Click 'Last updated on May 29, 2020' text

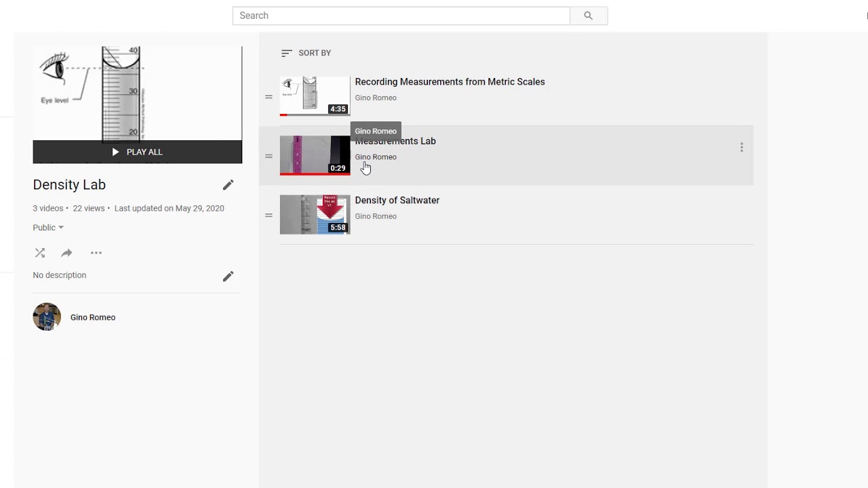(x=170, y=208)
